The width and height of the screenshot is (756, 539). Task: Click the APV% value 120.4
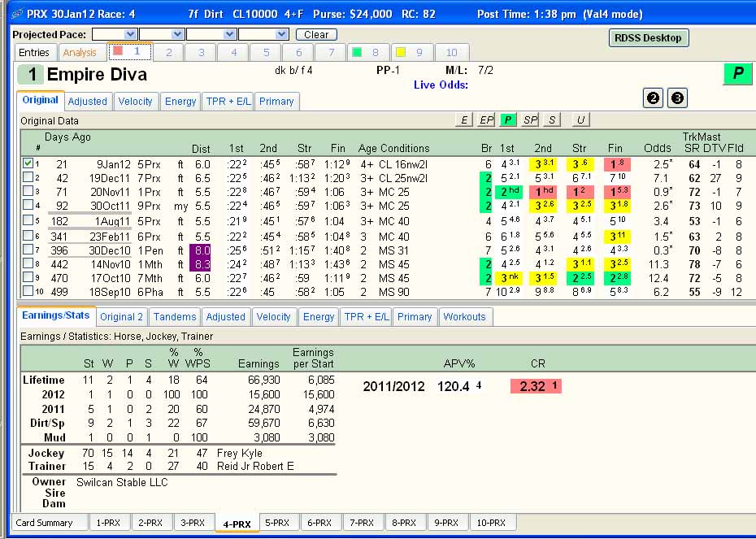(454, 386)
